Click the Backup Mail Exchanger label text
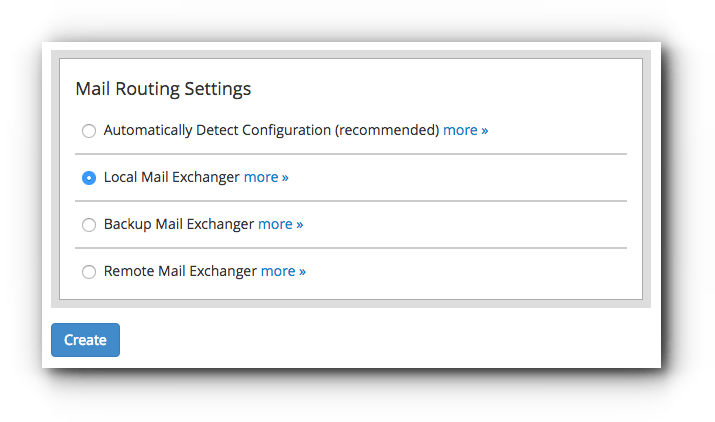The image size is (715, 422). pyautogui.click(x=179, y=224)
